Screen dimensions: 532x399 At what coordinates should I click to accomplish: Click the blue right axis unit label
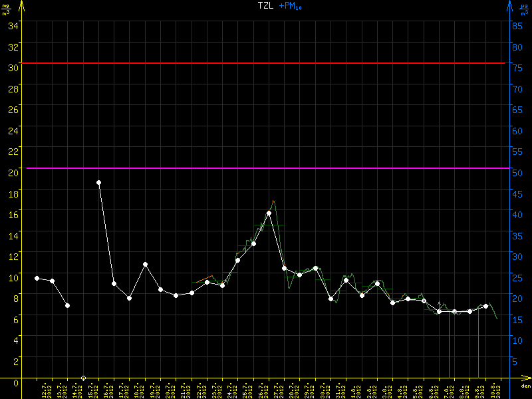click(x=525, y=9)
